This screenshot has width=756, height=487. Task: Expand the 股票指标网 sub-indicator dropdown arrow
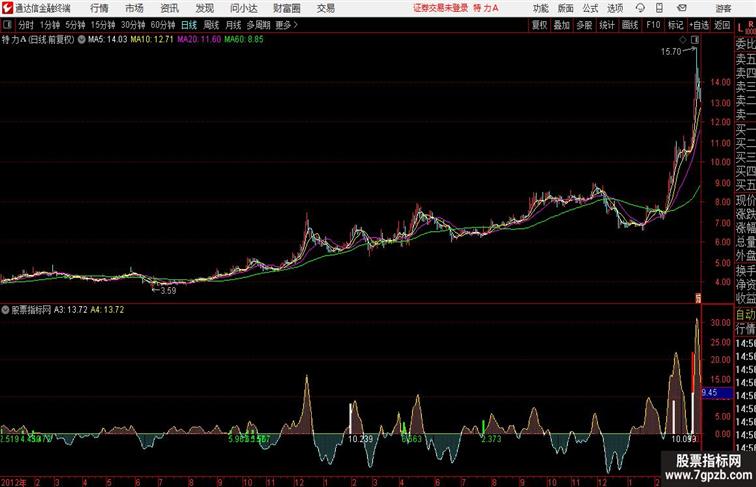[5, 310]
